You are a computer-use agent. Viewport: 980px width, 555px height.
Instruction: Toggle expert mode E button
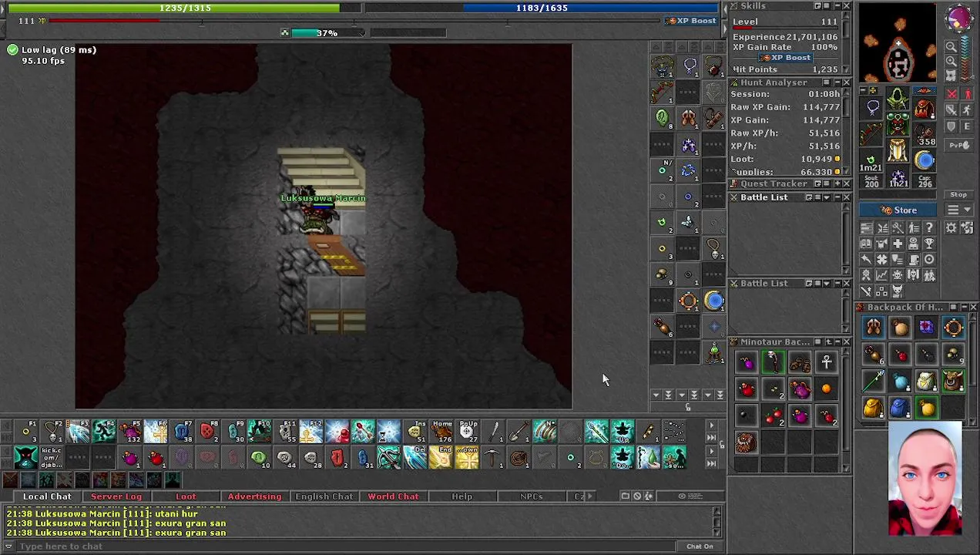[968, 126]
